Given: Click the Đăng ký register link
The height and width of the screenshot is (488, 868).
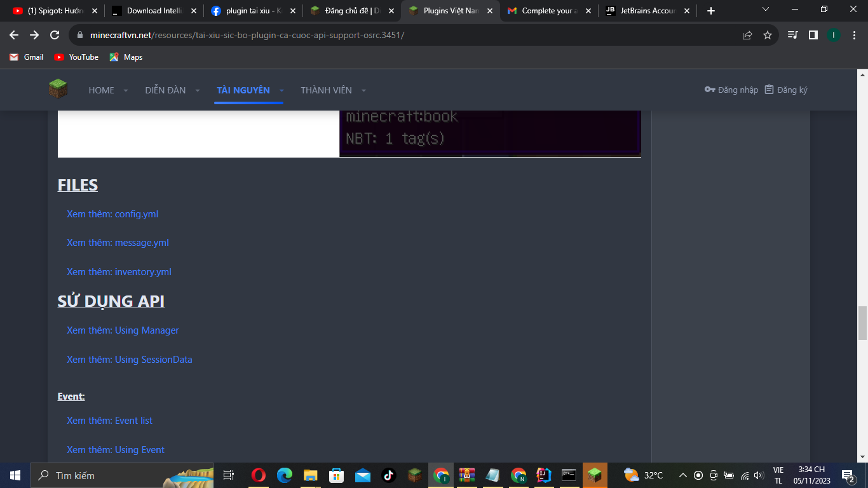Looking at the screenshot, I should (785, 90).
